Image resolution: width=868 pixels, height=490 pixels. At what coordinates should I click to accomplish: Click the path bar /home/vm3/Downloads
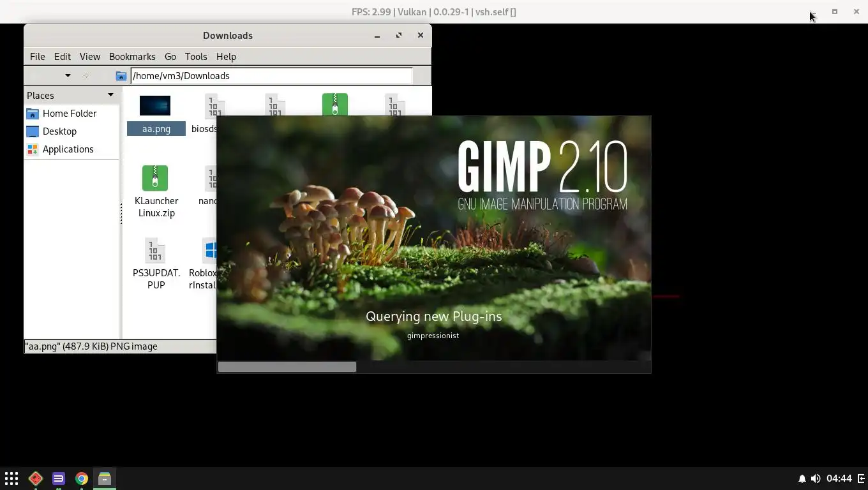point(271,75)
